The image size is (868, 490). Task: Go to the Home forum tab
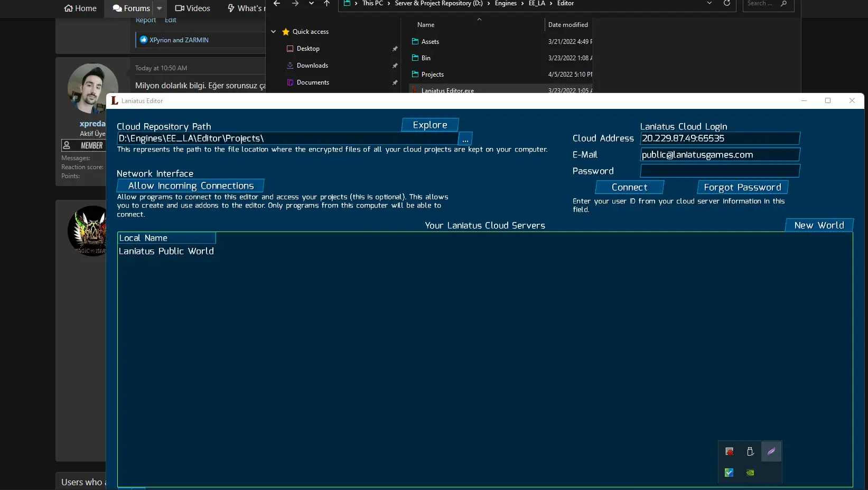[x=80, y=8]
